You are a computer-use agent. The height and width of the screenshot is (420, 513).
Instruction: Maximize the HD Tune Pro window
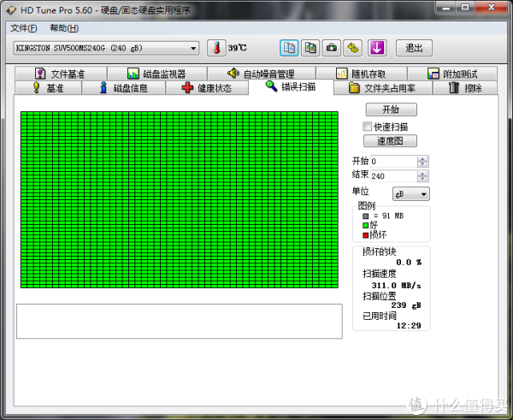pos(465,7)
